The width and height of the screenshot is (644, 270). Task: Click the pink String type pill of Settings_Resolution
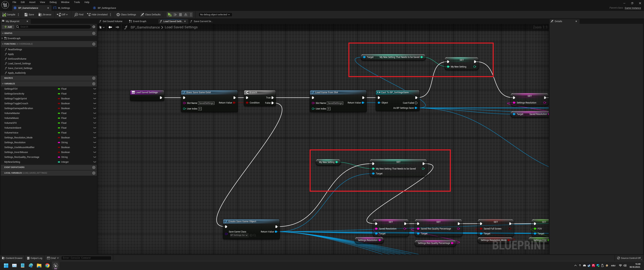[59, 142]
